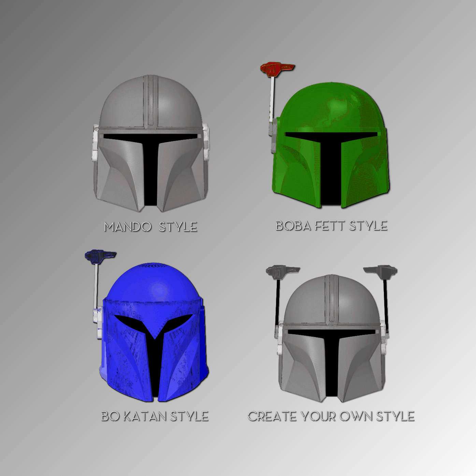
Task: Click the right gray rangefinder on custom helmet
Action: pyautogui.click(x=381, y=271)
